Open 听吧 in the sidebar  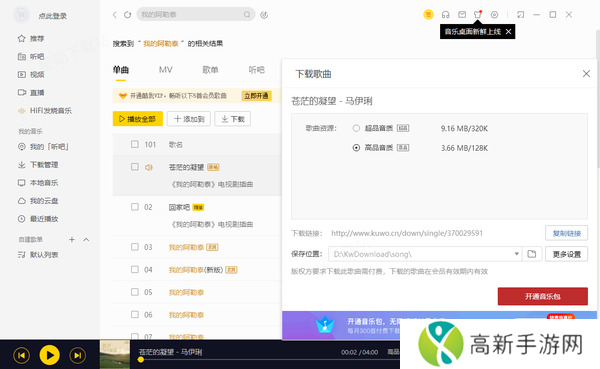31,57
